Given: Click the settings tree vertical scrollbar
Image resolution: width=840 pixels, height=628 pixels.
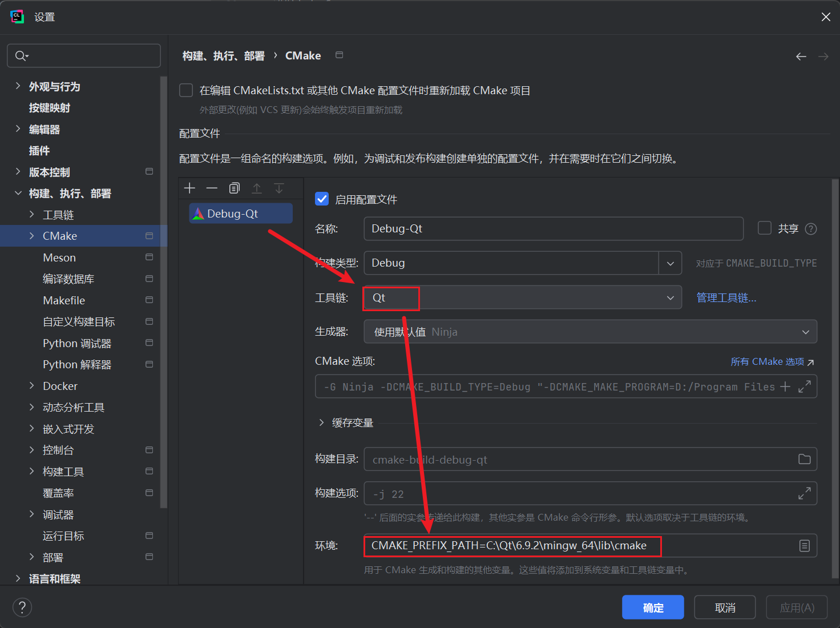Looking at the screenshot, I should 164,291.
